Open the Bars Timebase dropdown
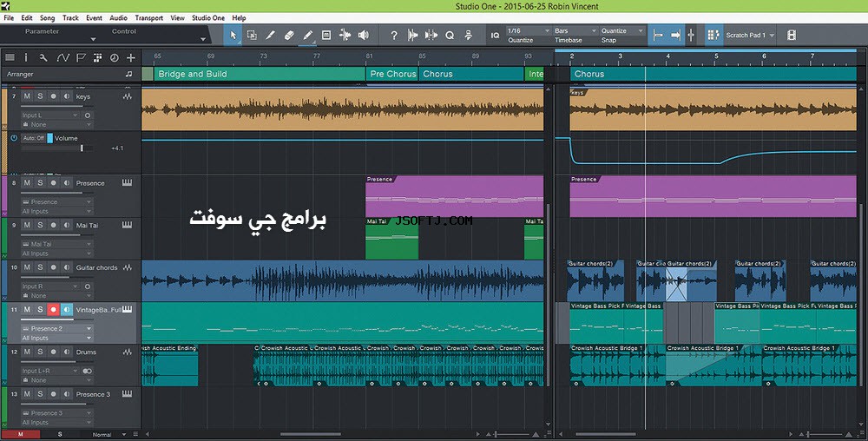868x441 pixels. (575, 30)
